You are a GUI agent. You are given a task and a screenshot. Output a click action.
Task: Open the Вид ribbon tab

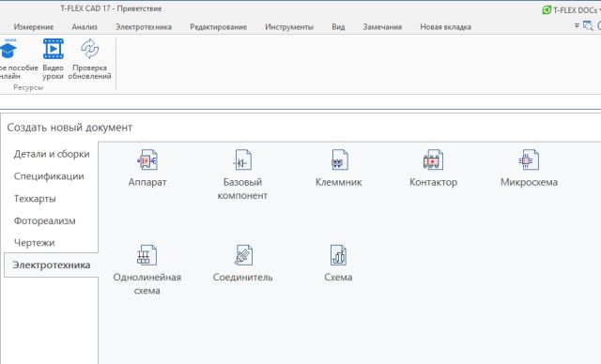(x=338, y=27)
